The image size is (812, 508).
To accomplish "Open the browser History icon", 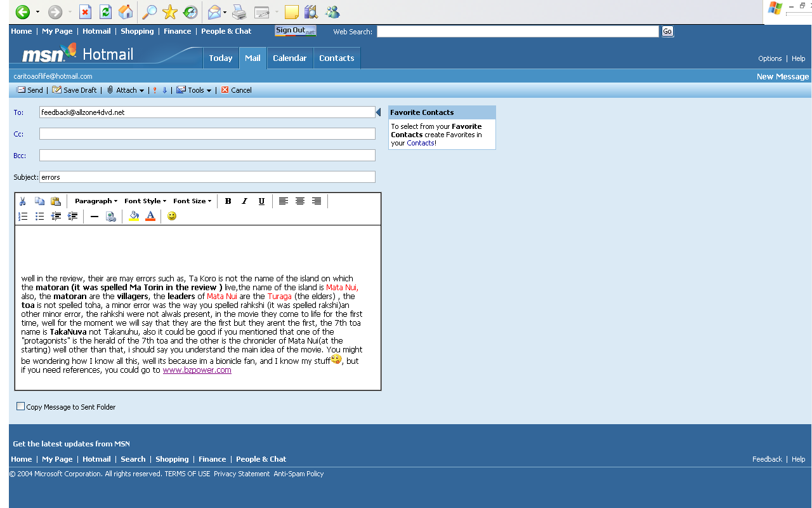I will pos(190,12).
